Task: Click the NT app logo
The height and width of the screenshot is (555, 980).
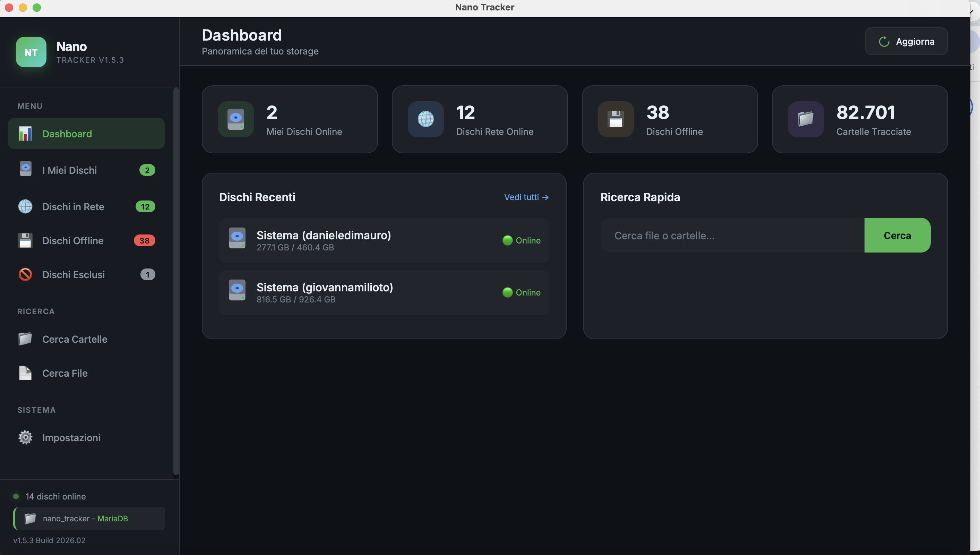Action: point(31,52)
